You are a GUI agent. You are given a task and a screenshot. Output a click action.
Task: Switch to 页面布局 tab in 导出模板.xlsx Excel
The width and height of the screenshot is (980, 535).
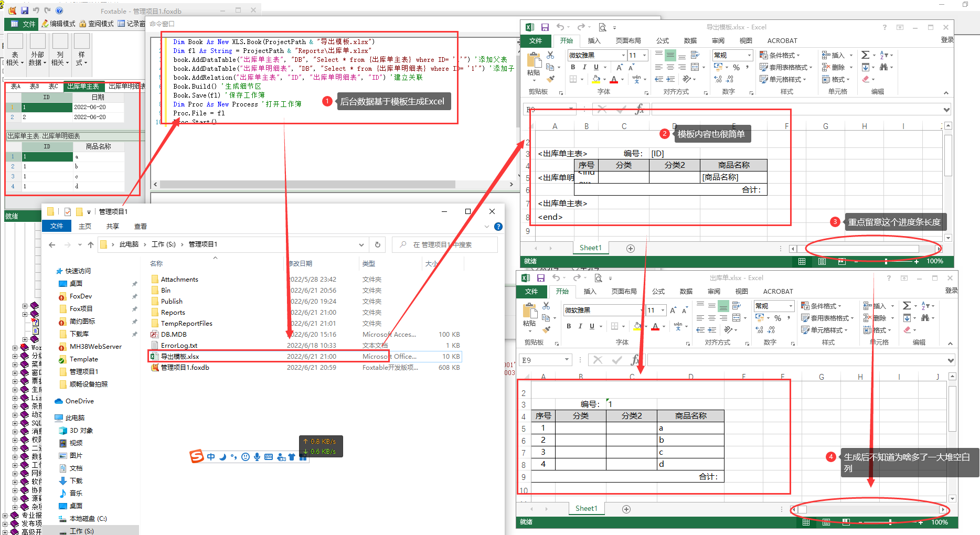click(628, 41)
